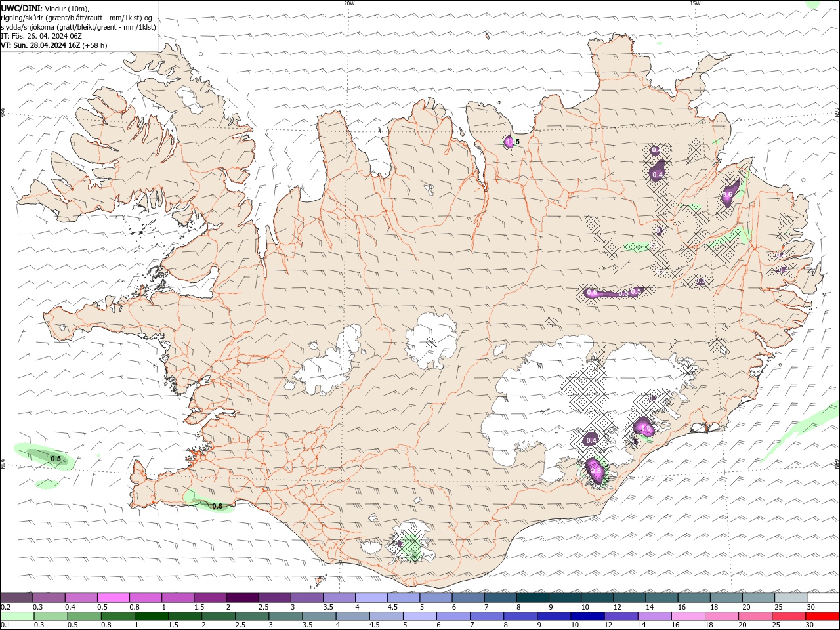
Task: Select the VT: Sun. 28.04.2024 16Z valid-time line
Action: click(40, 45)
